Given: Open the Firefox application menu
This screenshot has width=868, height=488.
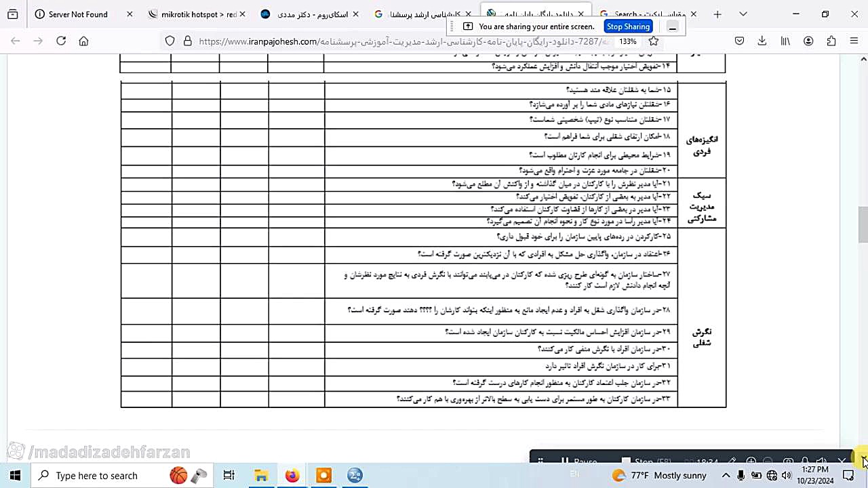Looking at the screenshot, I should (x=854, y=41).
